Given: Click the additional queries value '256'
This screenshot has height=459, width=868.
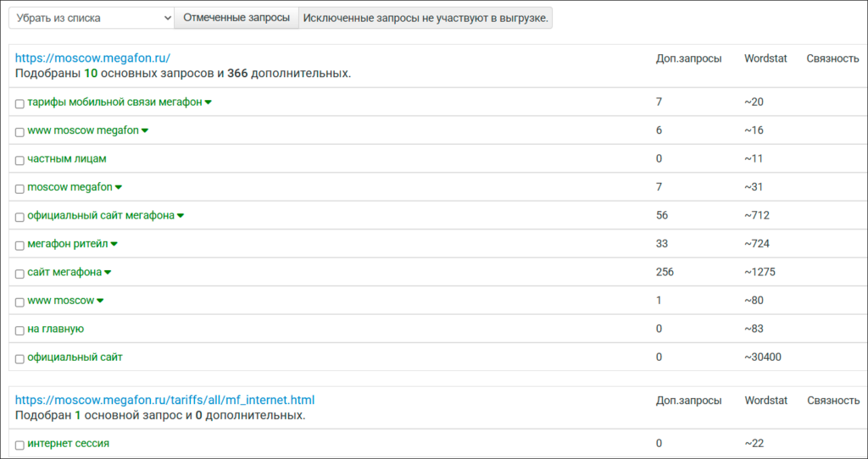Looking at the screenshot, I should tap(665, 272).
